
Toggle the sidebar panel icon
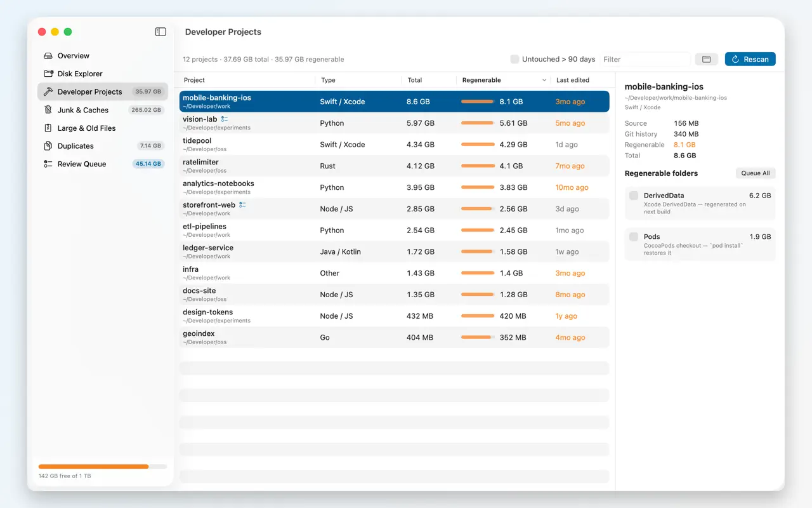tap(160, 32)
